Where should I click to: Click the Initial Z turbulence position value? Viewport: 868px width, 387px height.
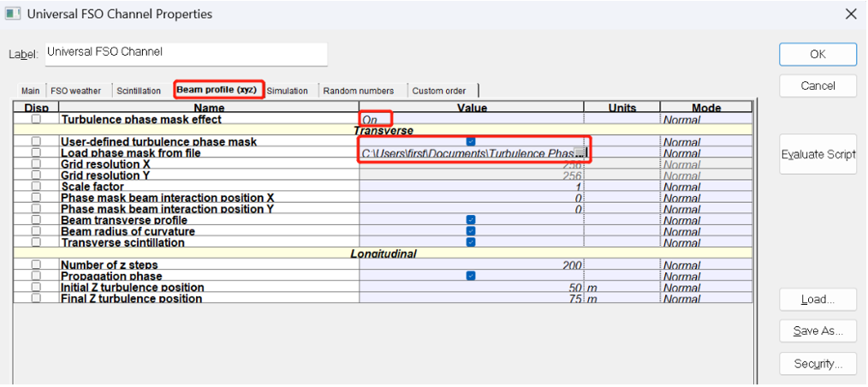tap(471, 288)
